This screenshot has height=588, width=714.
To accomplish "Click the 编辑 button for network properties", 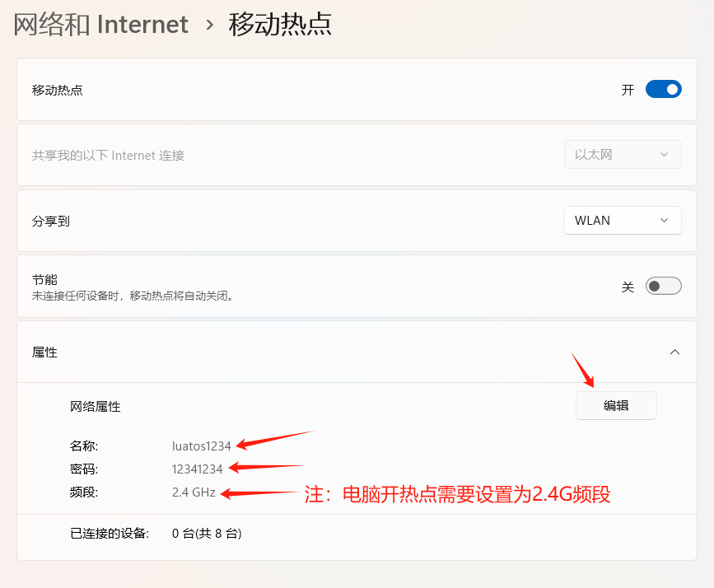I will [616, 405].
